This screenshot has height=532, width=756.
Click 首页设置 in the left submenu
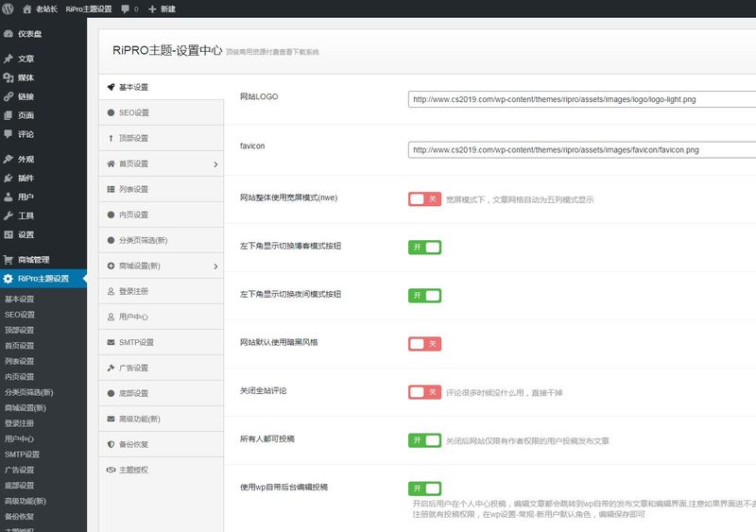[19, 345]
